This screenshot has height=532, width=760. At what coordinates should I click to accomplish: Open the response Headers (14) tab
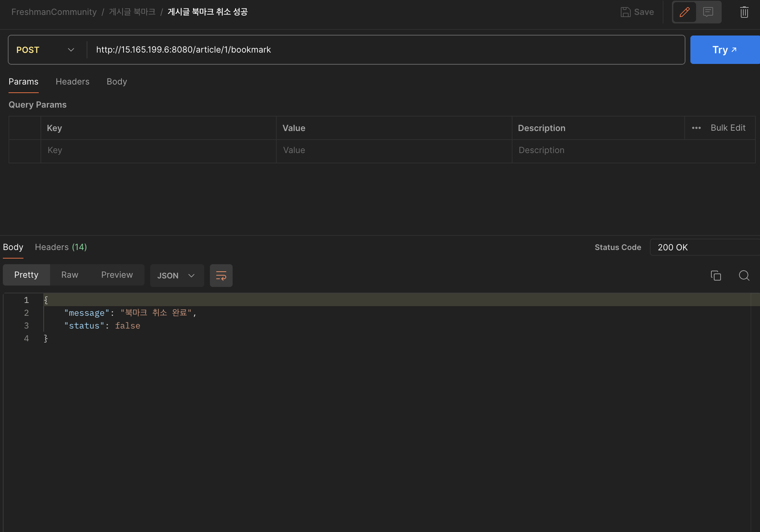tap(61, 247)
